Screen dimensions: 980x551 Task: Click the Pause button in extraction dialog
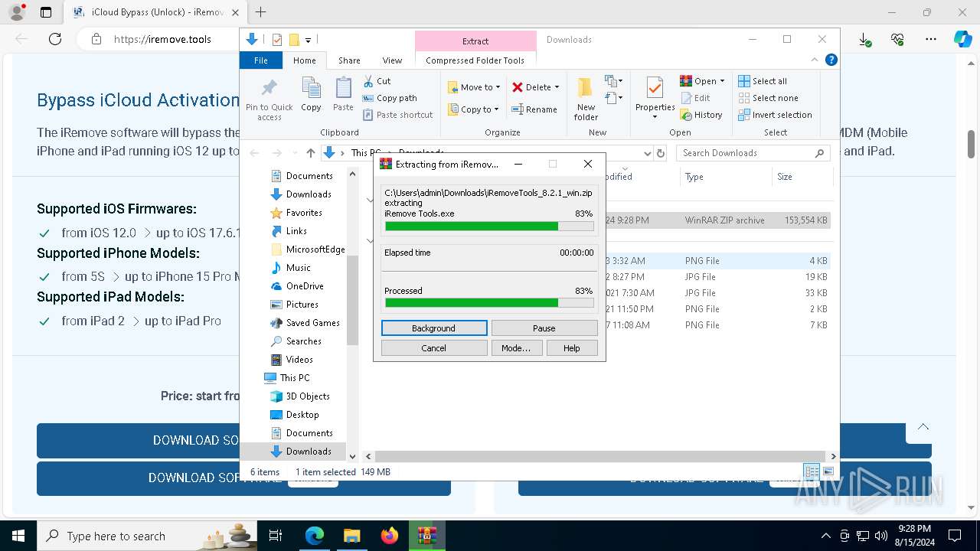tap(544, 328)
